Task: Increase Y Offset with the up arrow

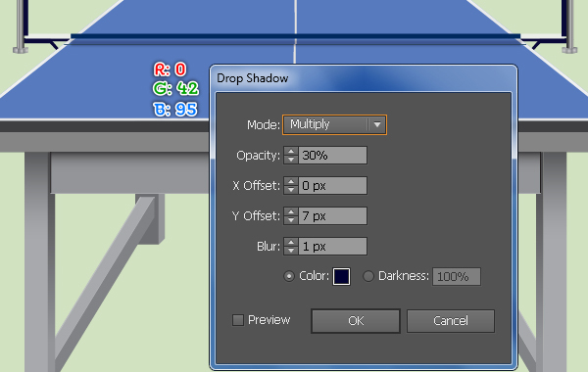Action: (291, 211)
